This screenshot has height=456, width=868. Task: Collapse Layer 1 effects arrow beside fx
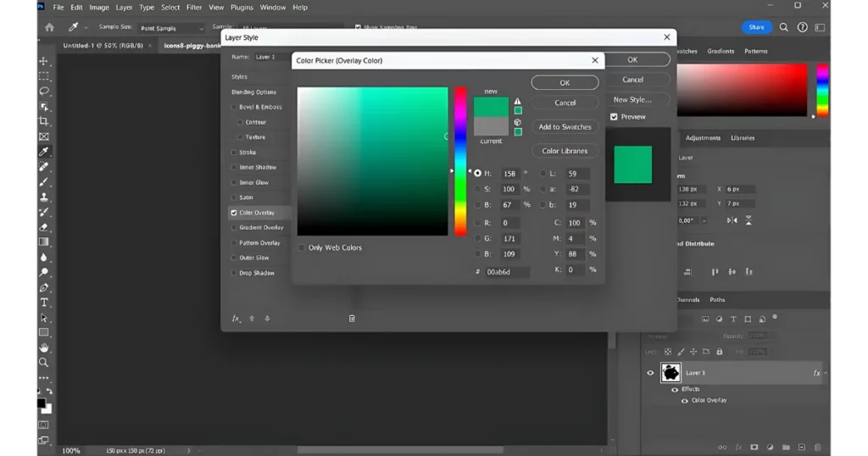826,373
